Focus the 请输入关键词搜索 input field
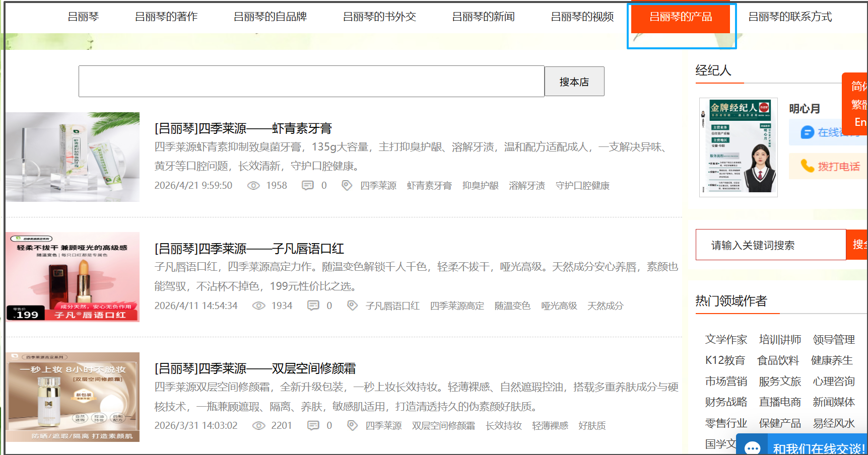Viewport: 868px width, 455px height. (x=771, y=245)
